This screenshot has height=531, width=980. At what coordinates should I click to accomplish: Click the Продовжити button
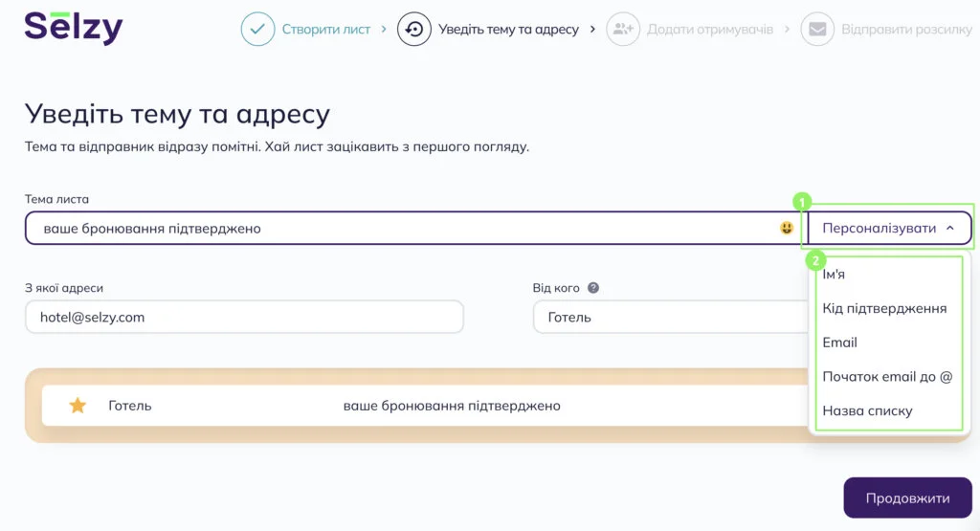[907, 498]
